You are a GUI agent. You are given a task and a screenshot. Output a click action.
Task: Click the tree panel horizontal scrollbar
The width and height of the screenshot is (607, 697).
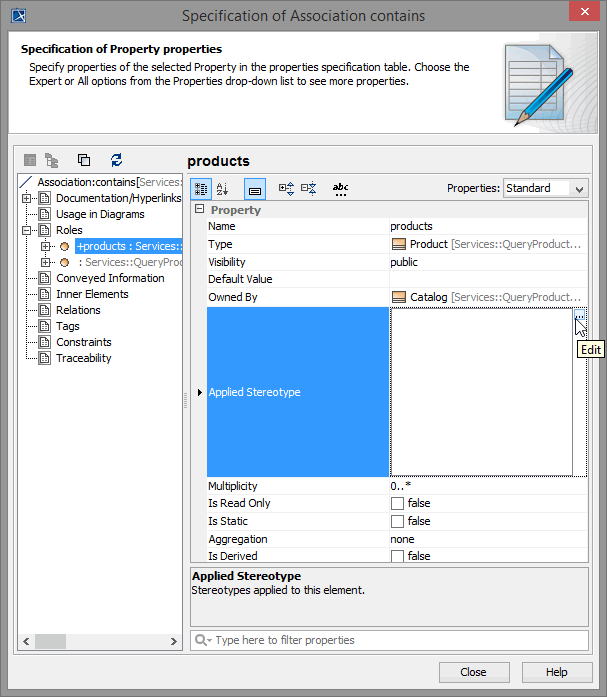[100, 640]
